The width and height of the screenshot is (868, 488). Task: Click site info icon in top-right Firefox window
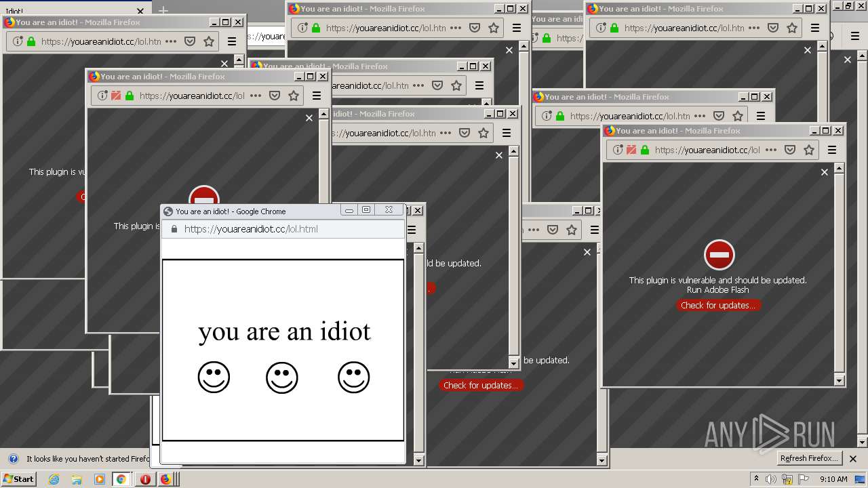click(x=601, y=28)
